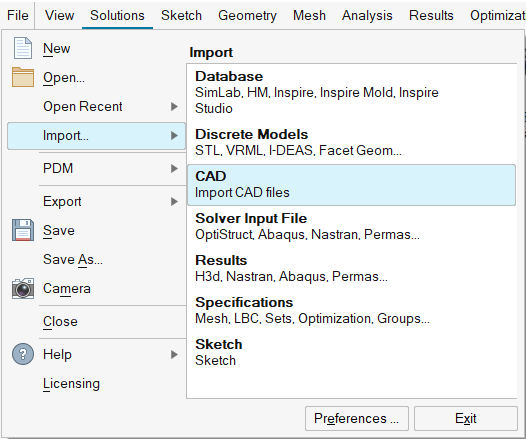Open the Licensing menu entry
This screenshot has width=526, height=439.
point(71,383)
